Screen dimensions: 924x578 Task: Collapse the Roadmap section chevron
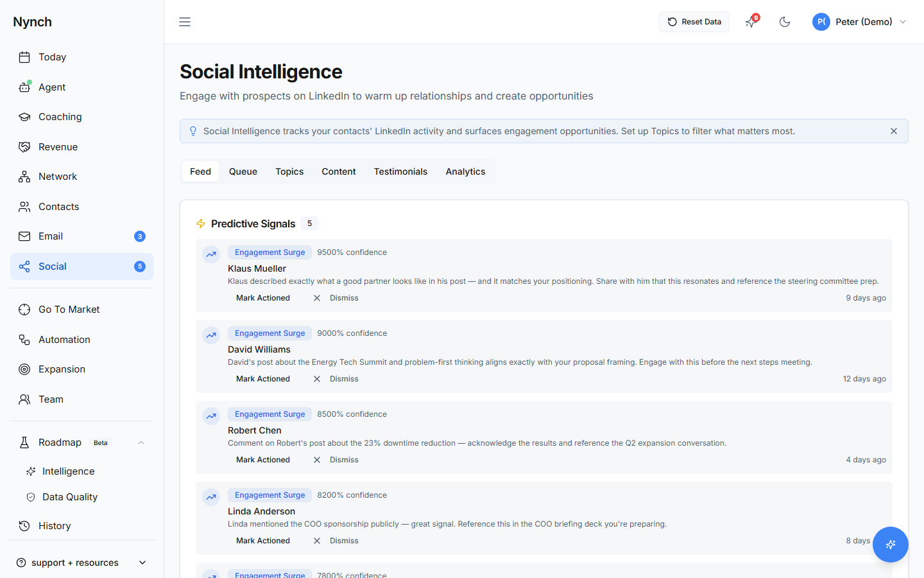pos(141,442)
